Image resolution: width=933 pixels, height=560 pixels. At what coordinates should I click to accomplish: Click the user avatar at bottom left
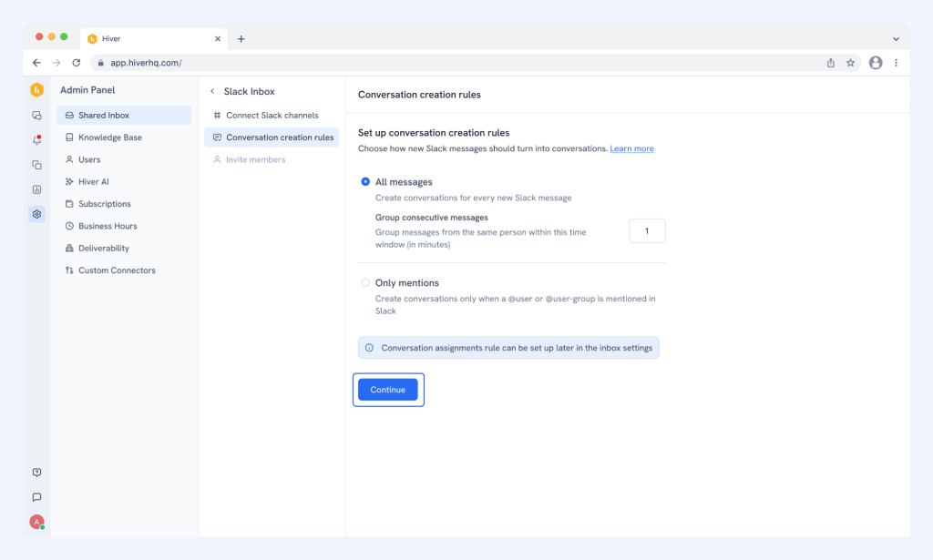(36, 522)
